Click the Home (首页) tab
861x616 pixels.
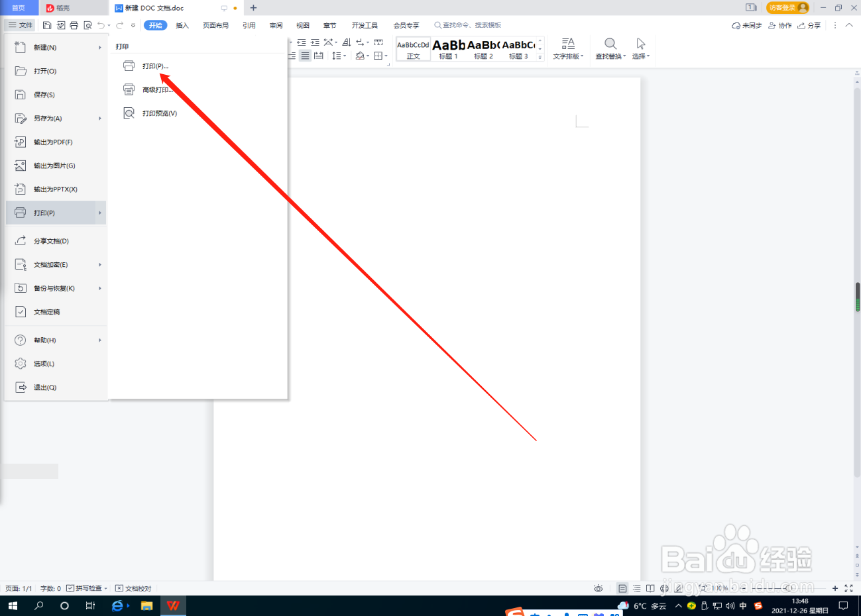(x=19, y=8)
